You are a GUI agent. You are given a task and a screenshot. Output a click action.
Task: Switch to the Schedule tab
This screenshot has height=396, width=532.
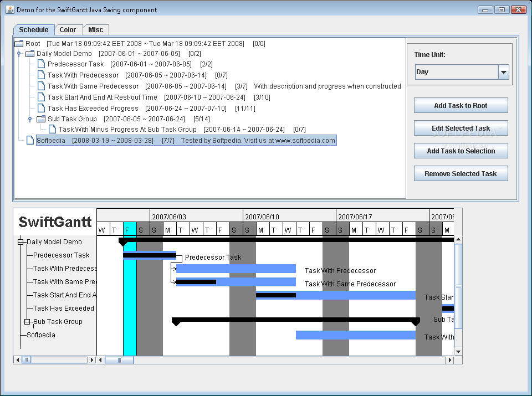click(34, 30)
